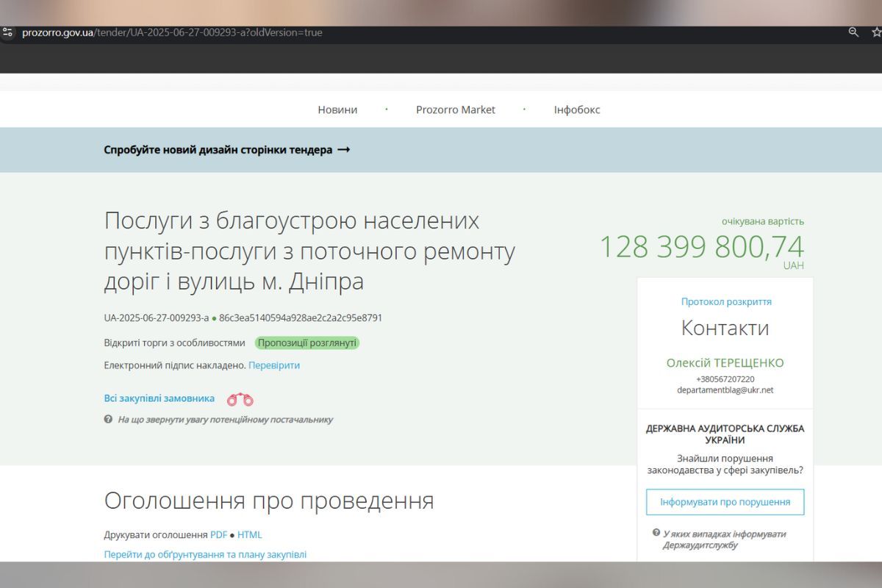Open the new tender page design link
The height and width of the screenshot is (588, 882).
point(226,149)
